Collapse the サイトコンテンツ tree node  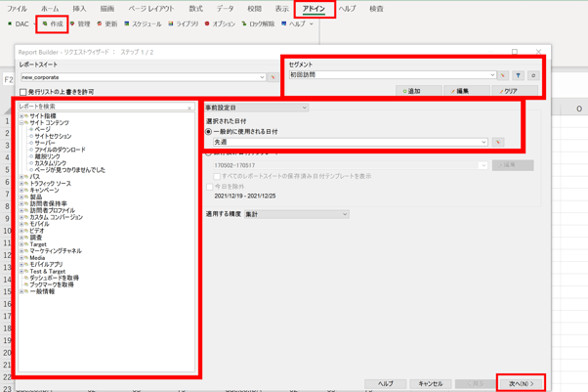[x=21, y=123]
